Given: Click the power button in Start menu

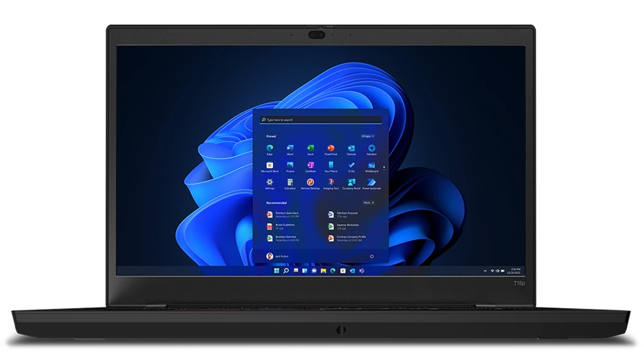Looking at the screenshot, I should click(371, 256).
